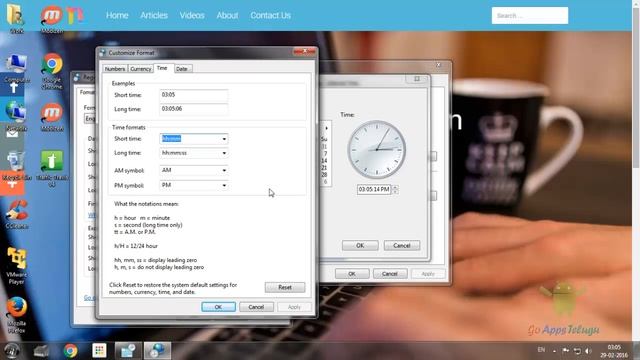Open the colorful grid app in the taskbar

99,351
